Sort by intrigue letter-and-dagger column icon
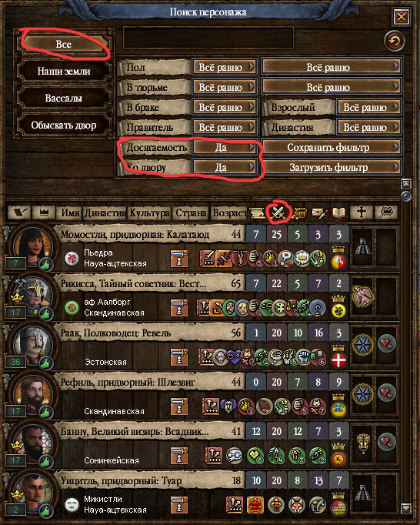The width and height of the screenshot is (420, 525). click(319, 212)
